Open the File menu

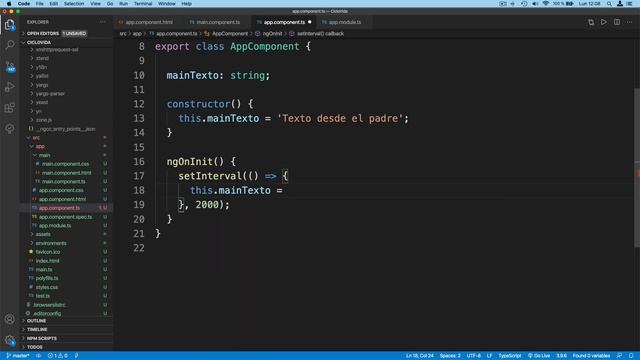point(39,4)
